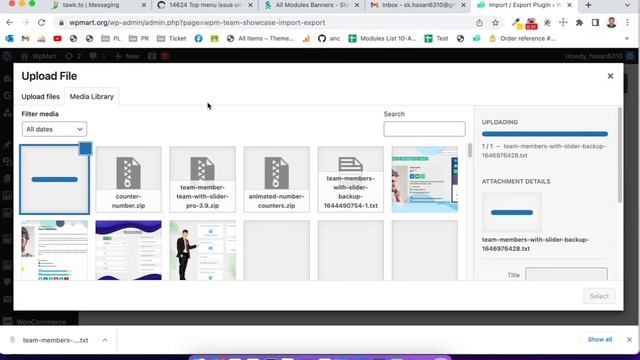
Task: Open the YouTube bookmark icon
Action: pyautogui.click(x=57, y=38)
